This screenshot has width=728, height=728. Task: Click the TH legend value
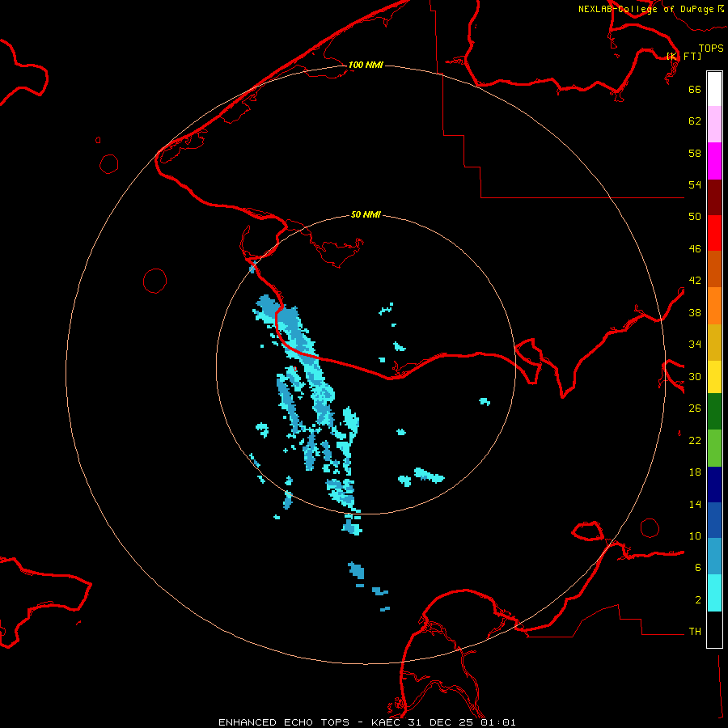pos(695,632)
